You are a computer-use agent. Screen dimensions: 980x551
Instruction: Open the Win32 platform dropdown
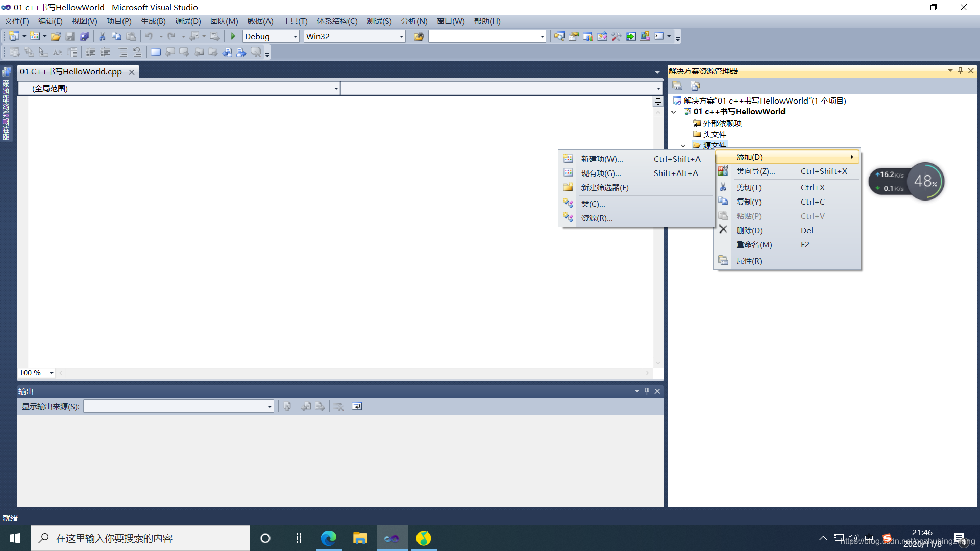tap(401, 36)
